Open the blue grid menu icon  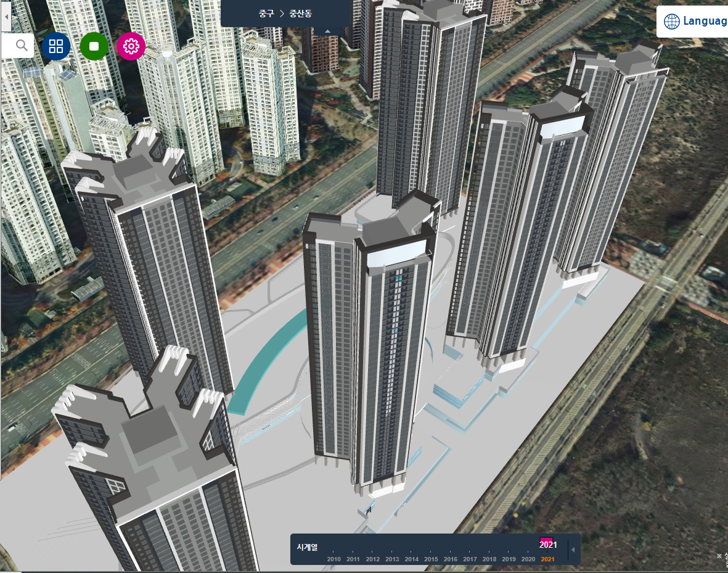56,46
